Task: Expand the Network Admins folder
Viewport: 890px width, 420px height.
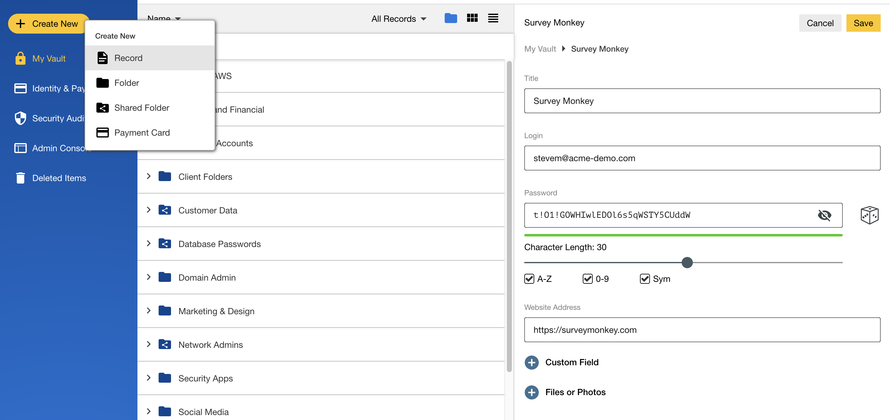Action: (149, 344)
